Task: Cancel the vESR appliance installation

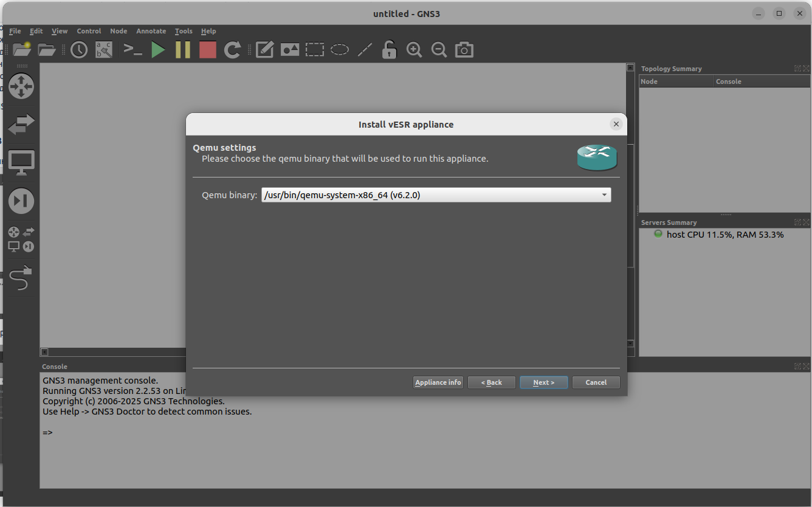Action: (x=596, y=382)
